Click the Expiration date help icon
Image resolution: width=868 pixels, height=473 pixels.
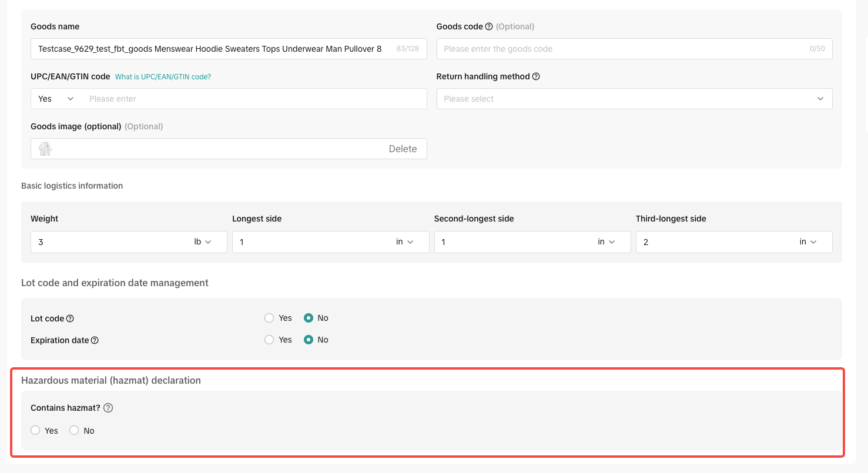point(95,340)
